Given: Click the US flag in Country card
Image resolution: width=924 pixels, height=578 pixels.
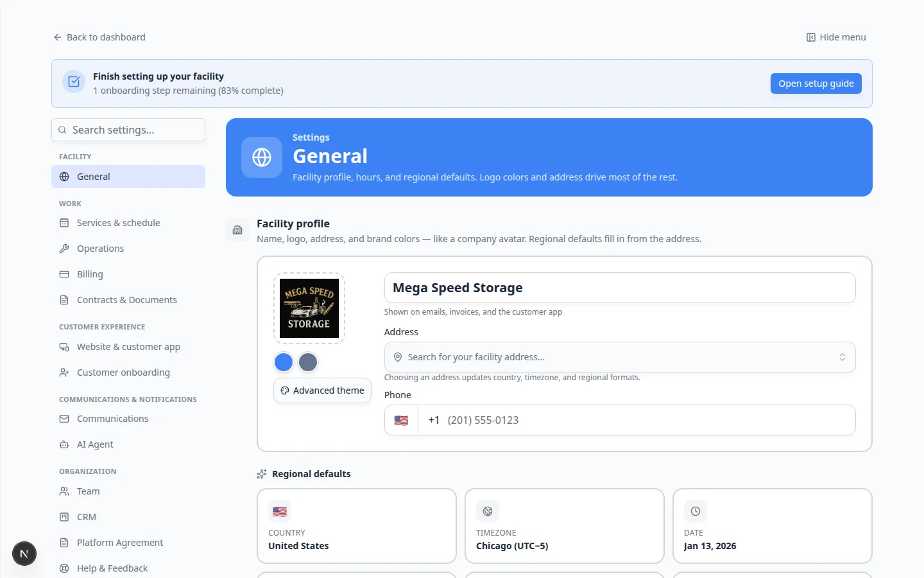Looking at the screenshot, I should tap(280, 511).
